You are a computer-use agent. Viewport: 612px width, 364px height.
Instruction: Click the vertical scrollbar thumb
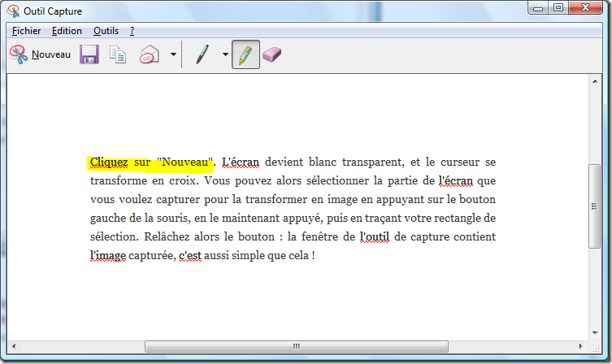tap(594, 206)
